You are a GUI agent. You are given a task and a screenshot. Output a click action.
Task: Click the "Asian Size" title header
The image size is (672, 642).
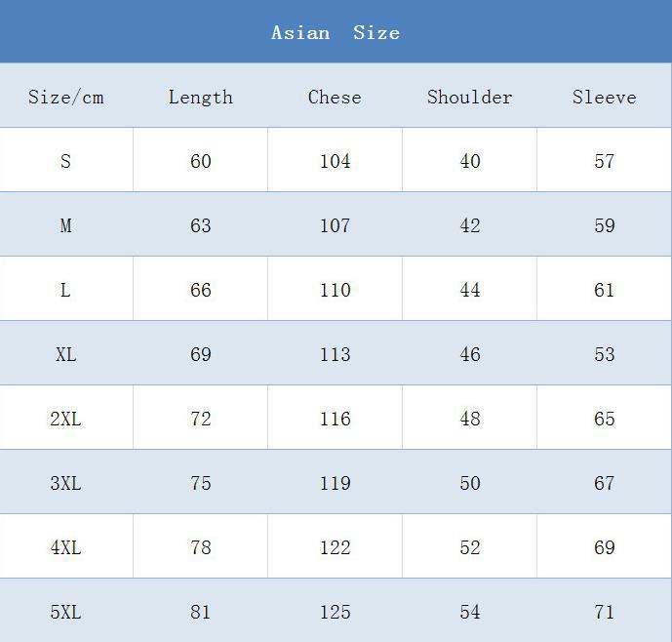coord(336,32)
